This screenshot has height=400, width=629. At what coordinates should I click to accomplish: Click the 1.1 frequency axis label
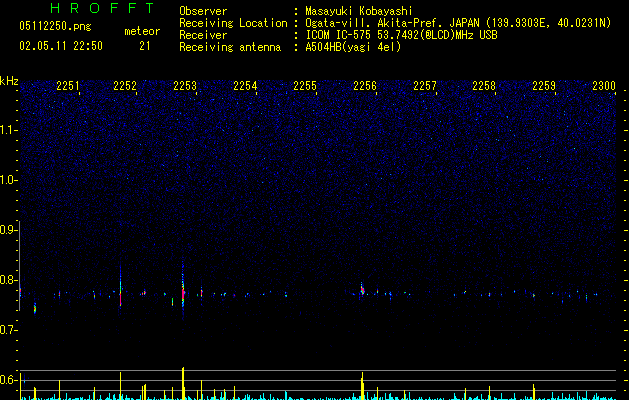(x=9, y=130)
